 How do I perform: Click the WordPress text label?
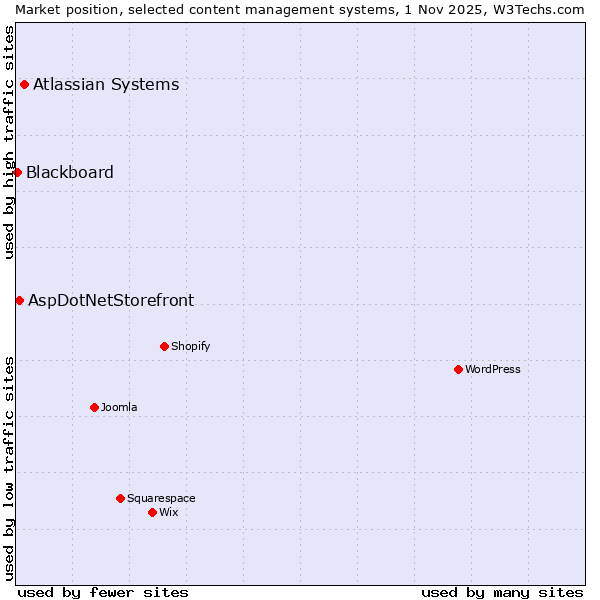[493, 369]
